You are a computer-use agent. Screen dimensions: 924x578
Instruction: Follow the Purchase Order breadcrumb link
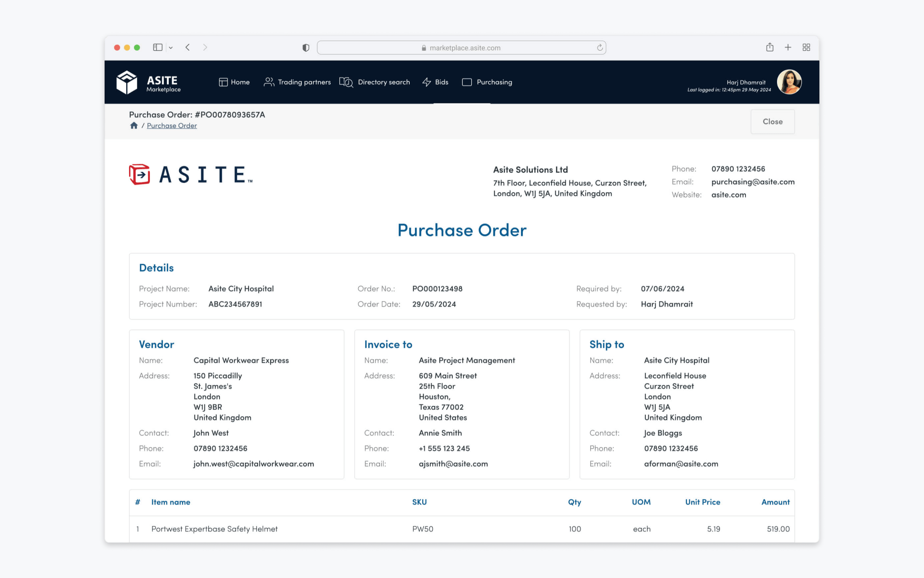tap(172, 126)
